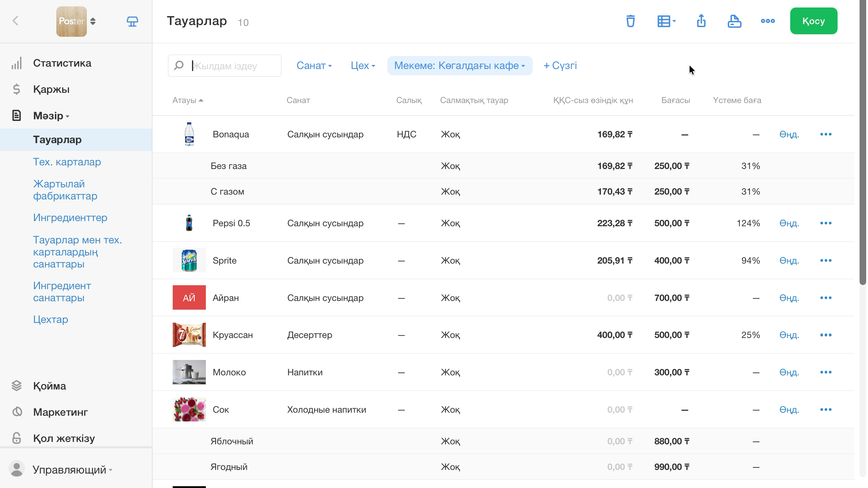
Task: Open the Тех. карталар link
Action: (67, 162)
